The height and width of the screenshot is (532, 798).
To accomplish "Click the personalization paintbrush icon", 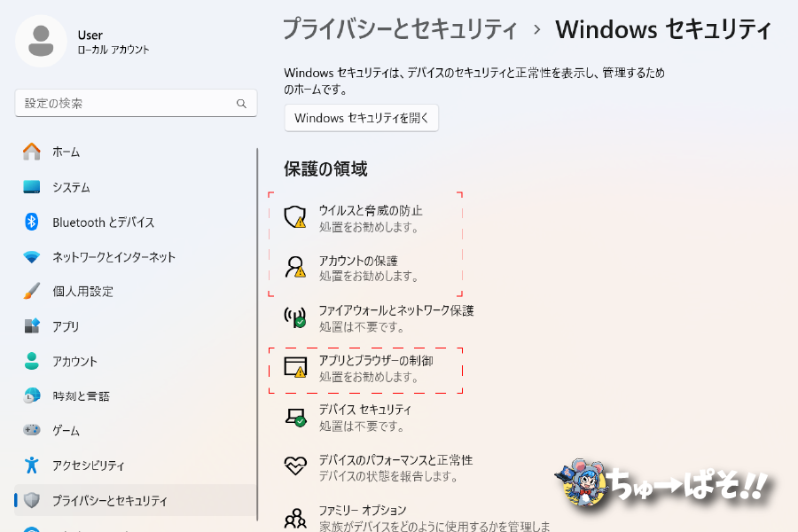I will pyautogui.click(x=32, y=291).
